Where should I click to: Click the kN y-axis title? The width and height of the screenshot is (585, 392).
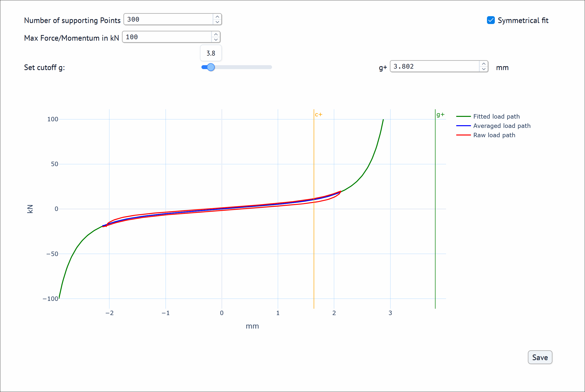click(x=30, y=209)
